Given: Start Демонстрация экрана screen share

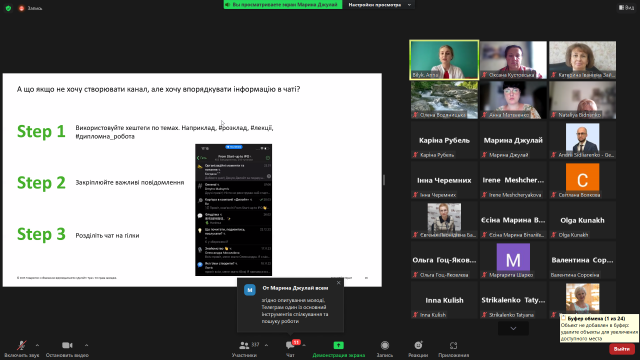Looking at the screenshot, I should [338, 349].
